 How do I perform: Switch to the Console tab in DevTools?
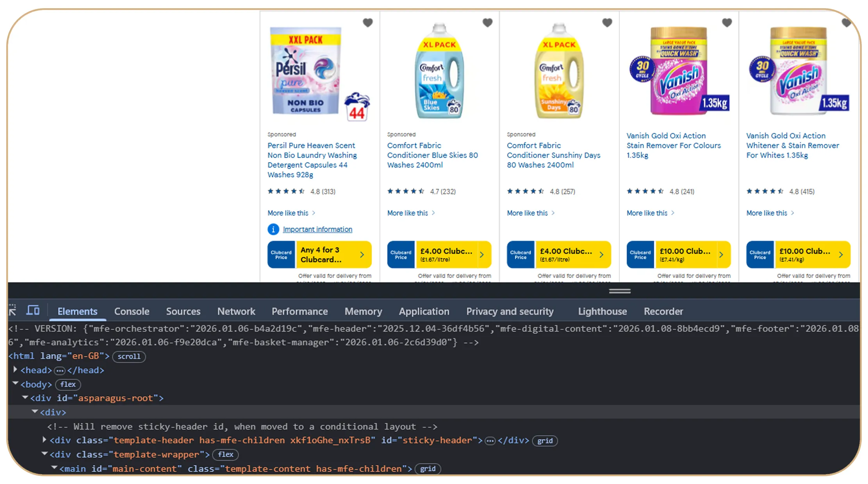132,311
